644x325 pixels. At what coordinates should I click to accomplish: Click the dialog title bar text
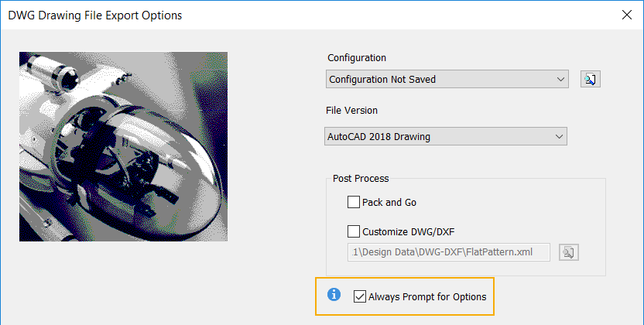click(96, 14)
